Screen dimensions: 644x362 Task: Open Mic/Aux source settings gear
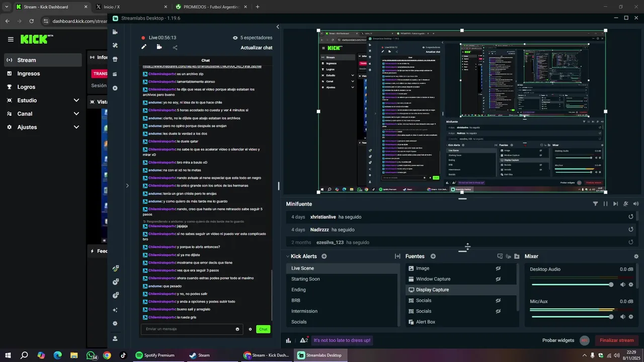tap(631, 317)
